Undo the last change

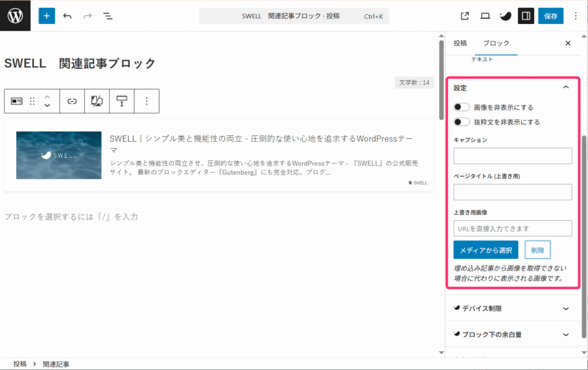click(x=68, y=15)
